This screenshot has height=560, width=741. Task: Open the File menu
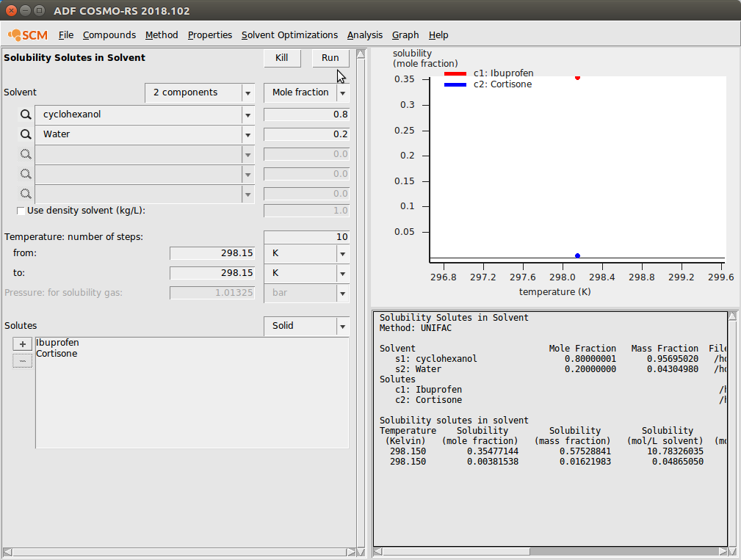pos(65,35)
